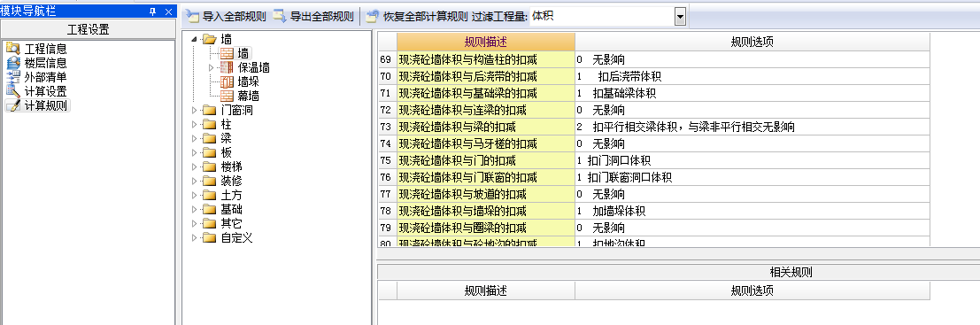Screen dimensions: 980x325
Task: Expand the 其它 tree node
Action: [x=195, y=224]
